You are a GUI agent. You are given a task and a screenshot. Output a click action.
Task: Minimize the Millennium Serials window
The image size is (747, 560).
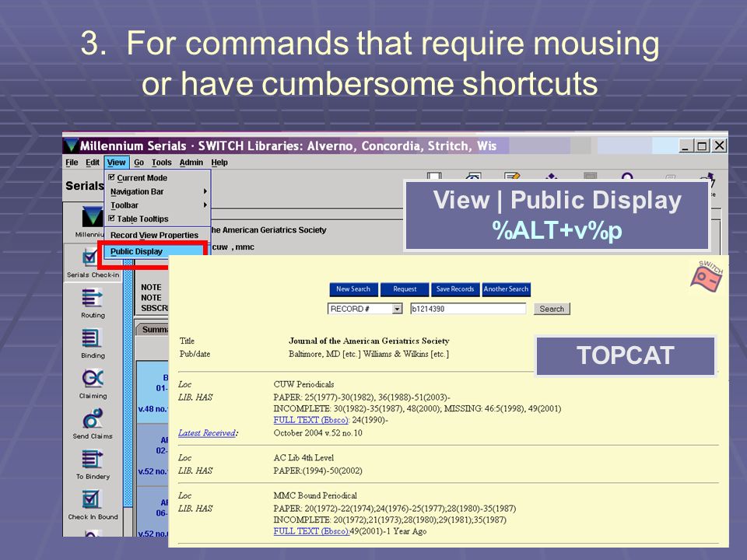[686, 145]
